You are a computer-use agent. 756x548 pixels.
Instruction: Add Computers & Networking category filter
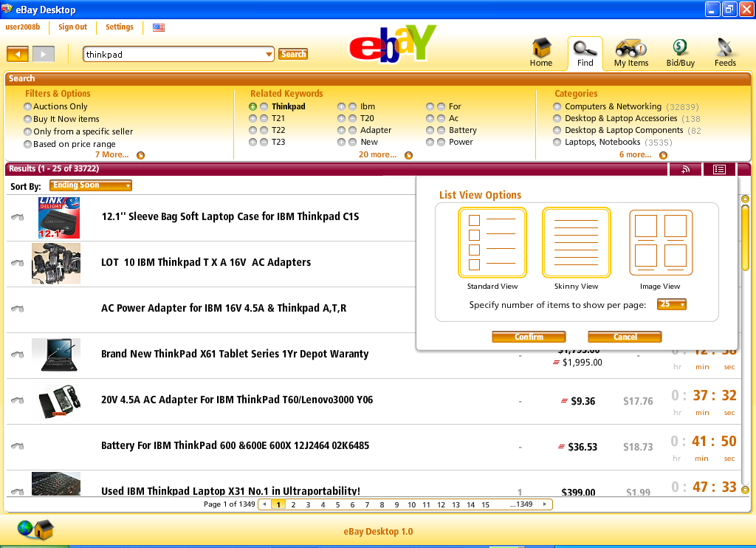557,106
